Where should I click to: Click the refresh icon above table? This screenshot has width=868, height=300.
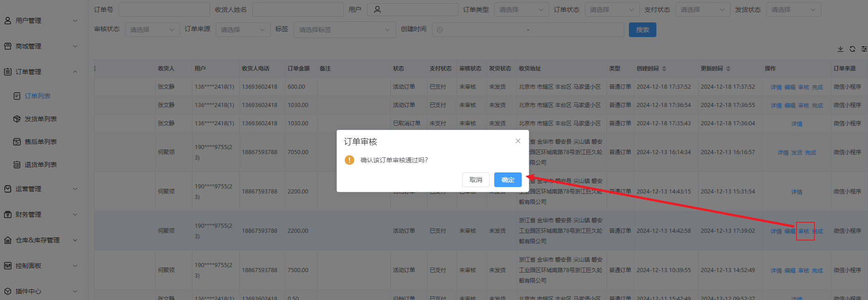(852, 49)
